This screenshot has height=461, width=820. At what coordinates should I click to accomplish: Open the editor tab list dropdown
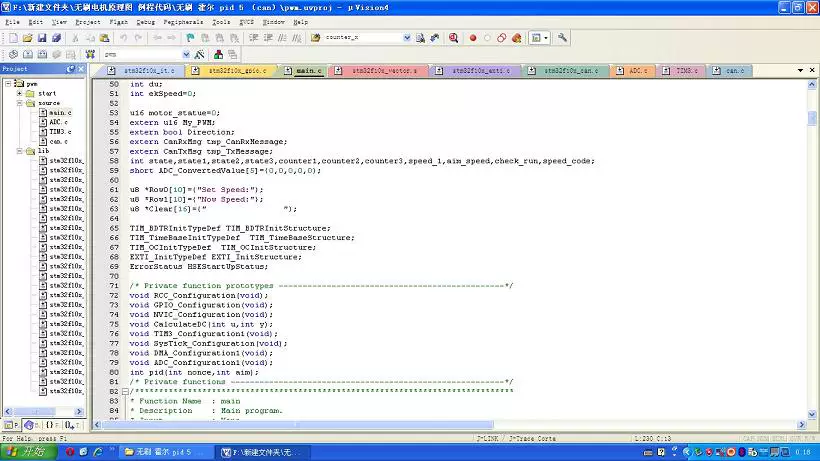(x=800, y=70)
